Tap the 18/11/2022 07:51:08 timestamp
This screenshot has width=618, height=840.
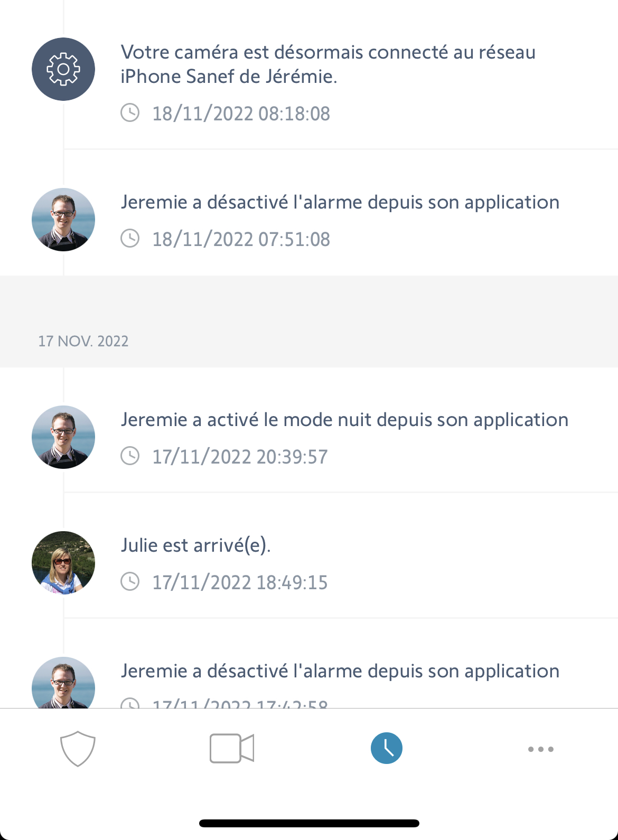point(241,239)
